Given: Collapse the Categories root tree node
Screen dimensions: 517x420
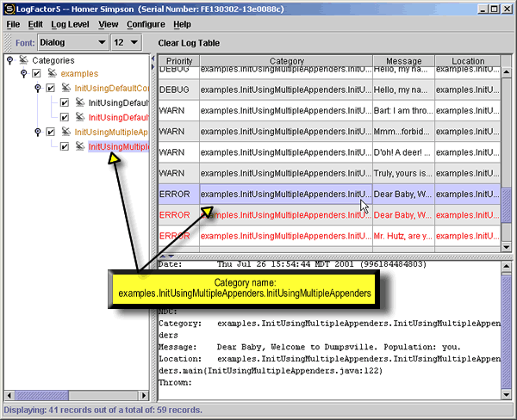Looking at the screenshot, I should click(x=9, y=60).
